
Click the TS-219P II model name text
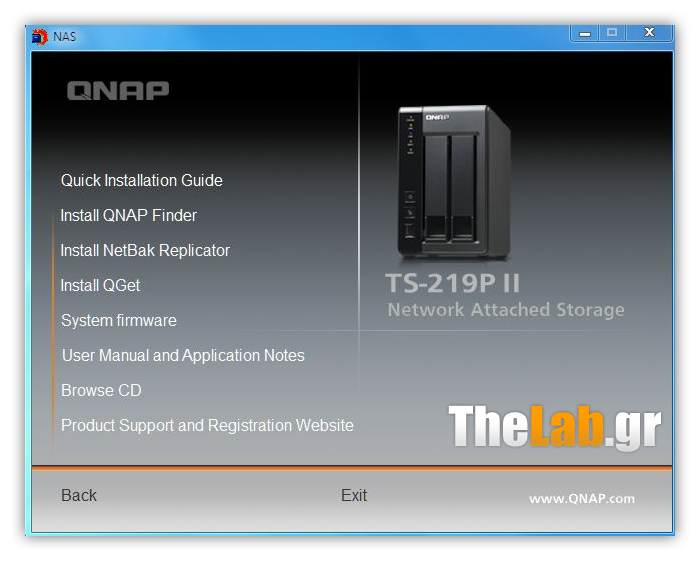(x=453, y=283)
